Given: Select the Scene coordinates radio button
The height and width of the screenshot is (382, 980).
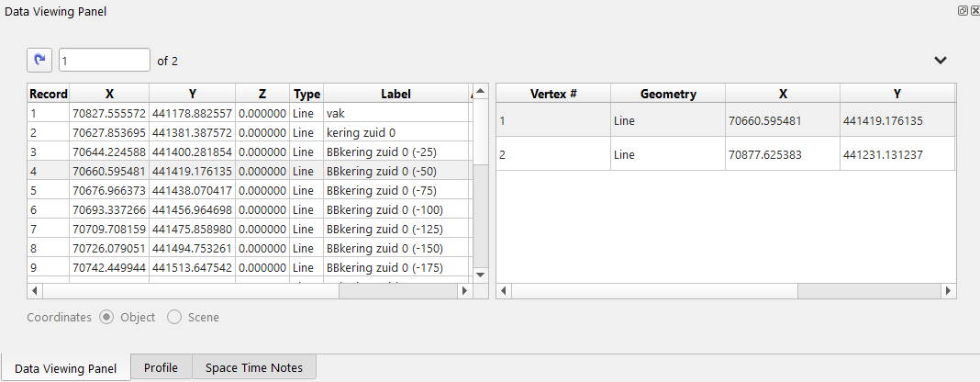Looking at the screenshot, I should [174, 317].
